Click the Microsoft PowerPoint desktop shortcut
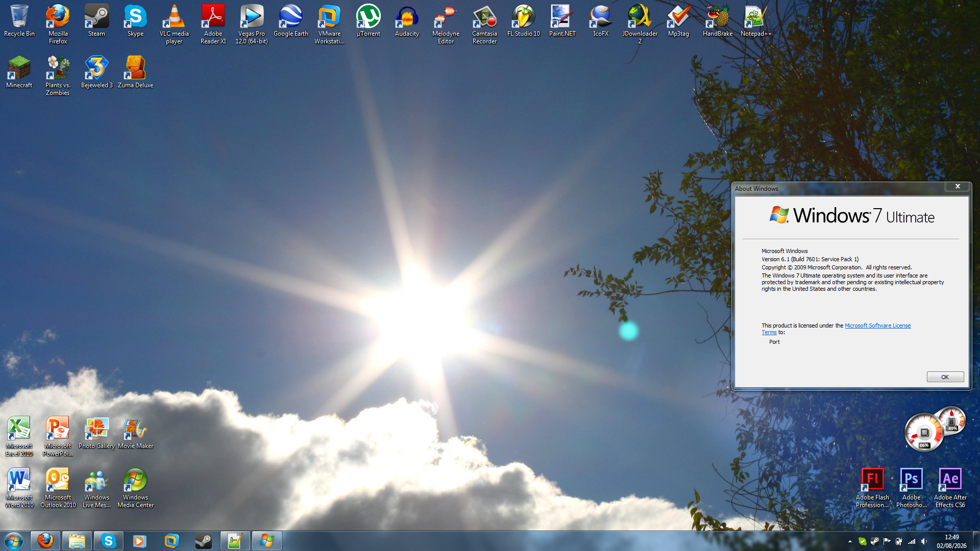The image size is (980, 551). pos(58,437)
